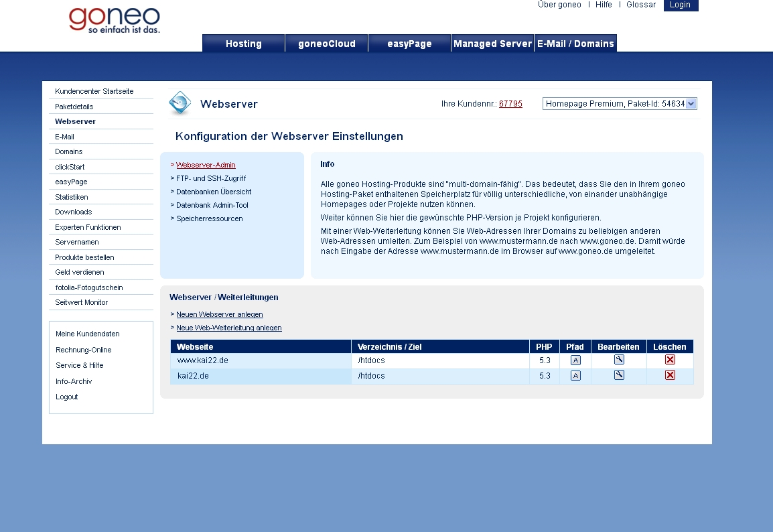
Task: Open the Hosting tab
Action: click(244, 44)
